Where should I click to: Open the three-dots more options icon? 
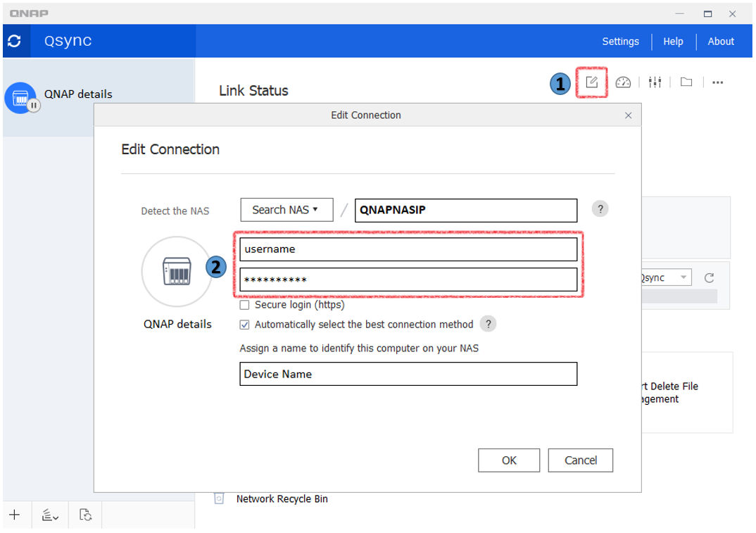coord(717,82)
